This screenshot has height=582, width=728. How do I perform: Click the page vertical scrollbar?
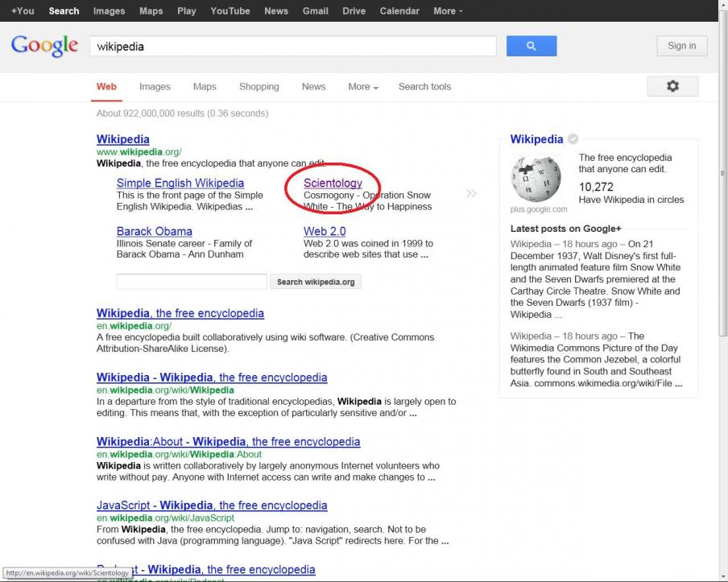click(722, 175)
